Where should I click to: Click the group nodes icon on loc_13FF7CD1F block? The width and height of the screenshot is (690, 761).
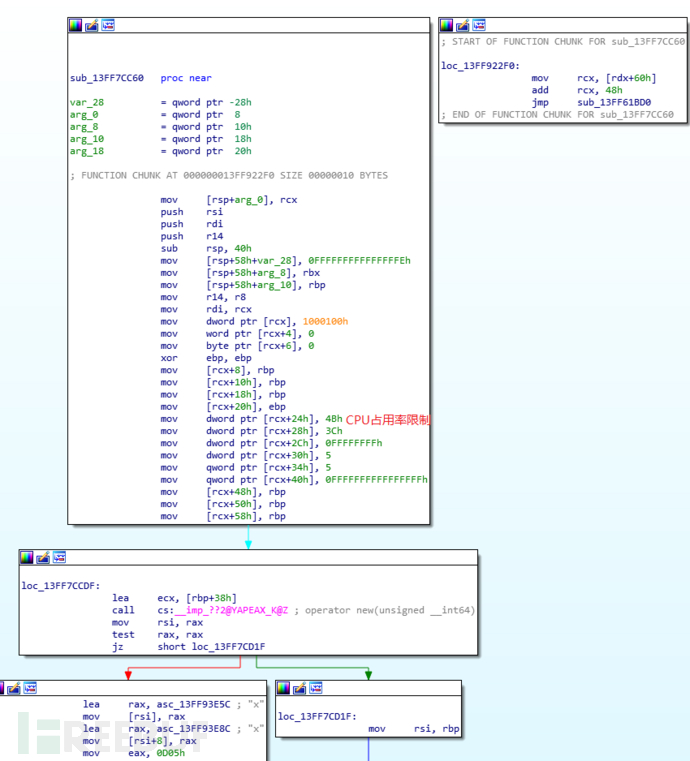tap(316, 688)
